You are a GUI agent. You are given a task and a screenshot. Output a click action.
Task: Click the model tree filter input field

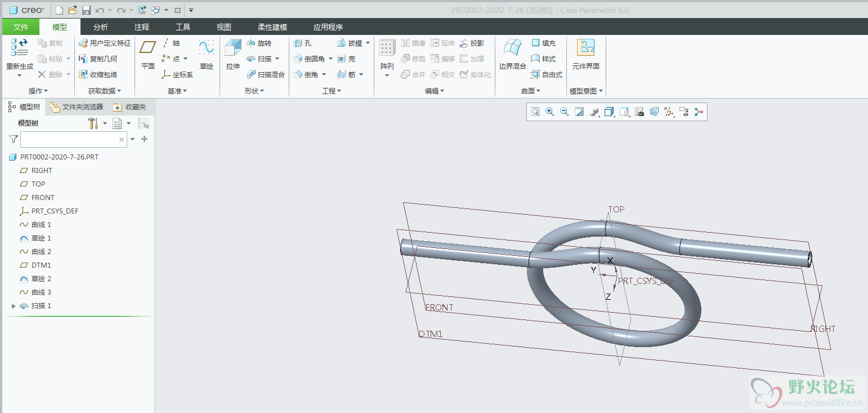73,139
